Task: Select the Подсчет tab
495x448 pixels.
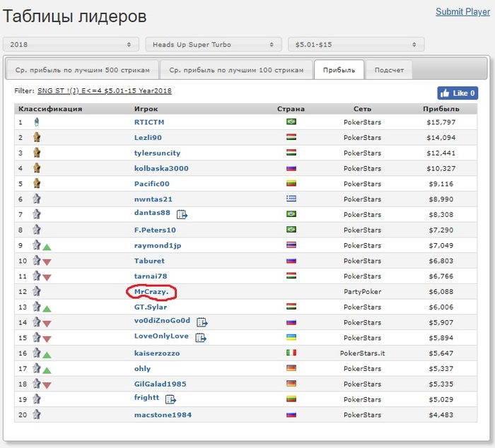Action: [389, 70]
